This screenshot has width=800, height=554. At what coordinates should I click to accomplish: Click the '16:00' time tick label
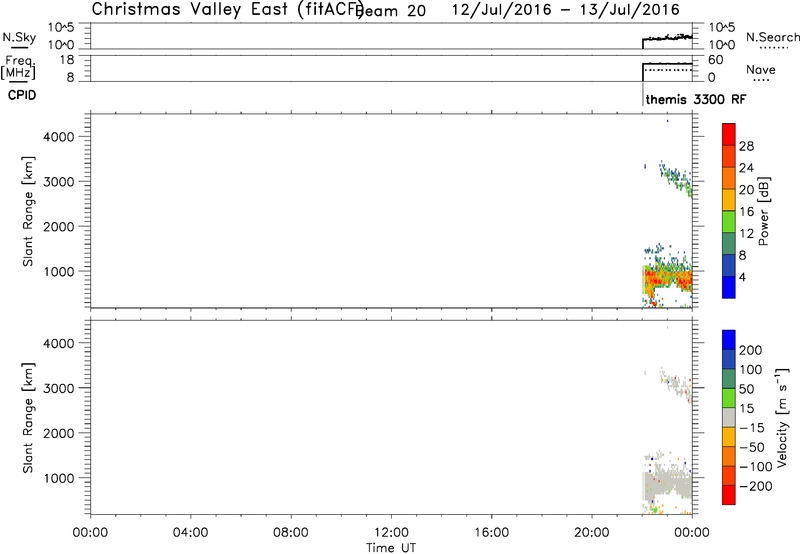491,533
